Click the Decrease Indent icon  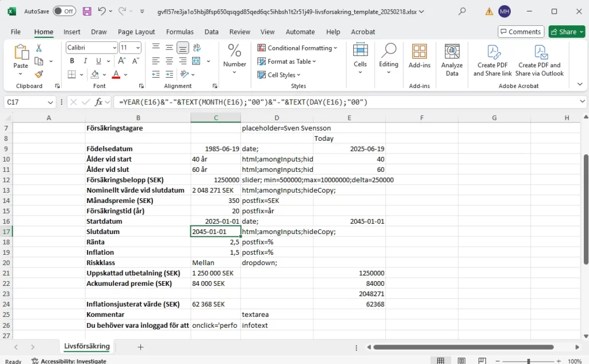pyautogui.click(x=156, y=74)
